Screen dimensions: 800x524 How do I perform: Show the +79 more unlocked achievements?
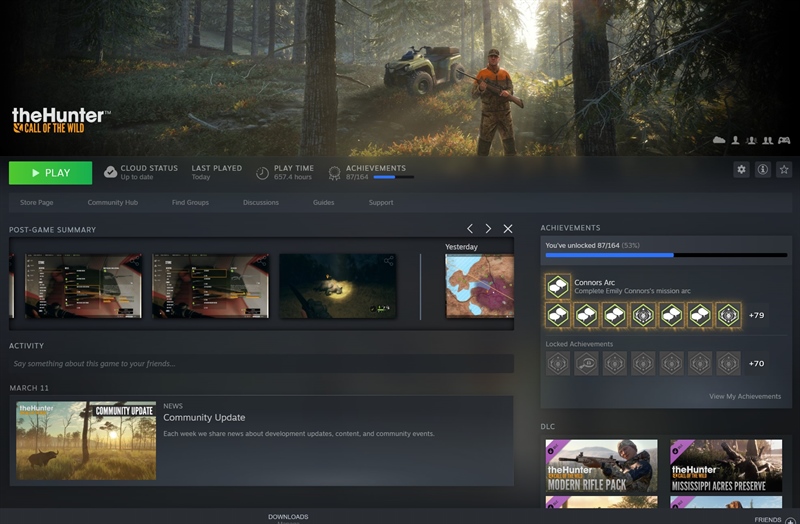757,315
